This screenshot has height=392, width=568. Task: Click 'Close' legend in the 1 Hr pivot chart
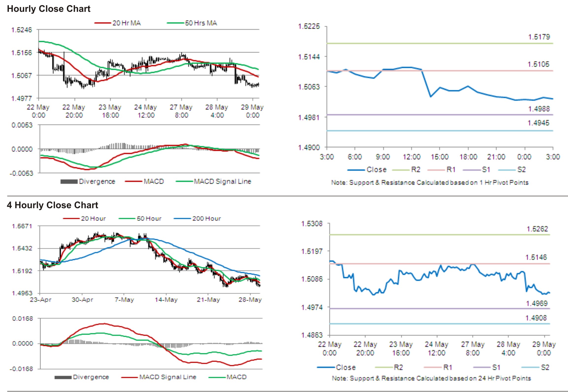point(377,170)
